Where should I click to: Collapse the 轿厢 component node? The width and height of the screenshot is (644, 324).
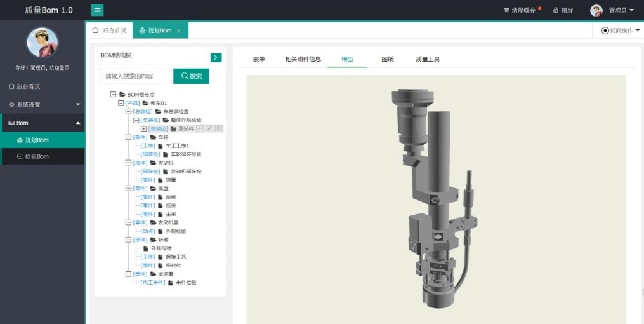[128, 240]
